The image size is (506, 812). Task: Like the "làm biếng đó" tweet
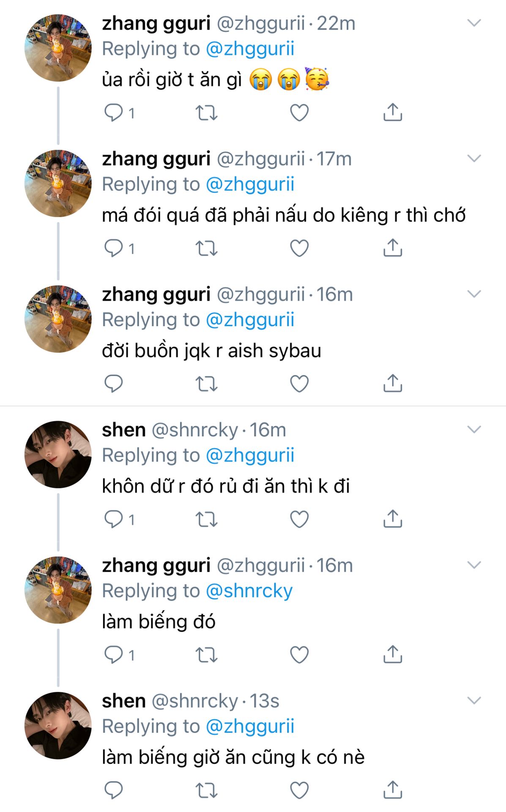(299, 655)
